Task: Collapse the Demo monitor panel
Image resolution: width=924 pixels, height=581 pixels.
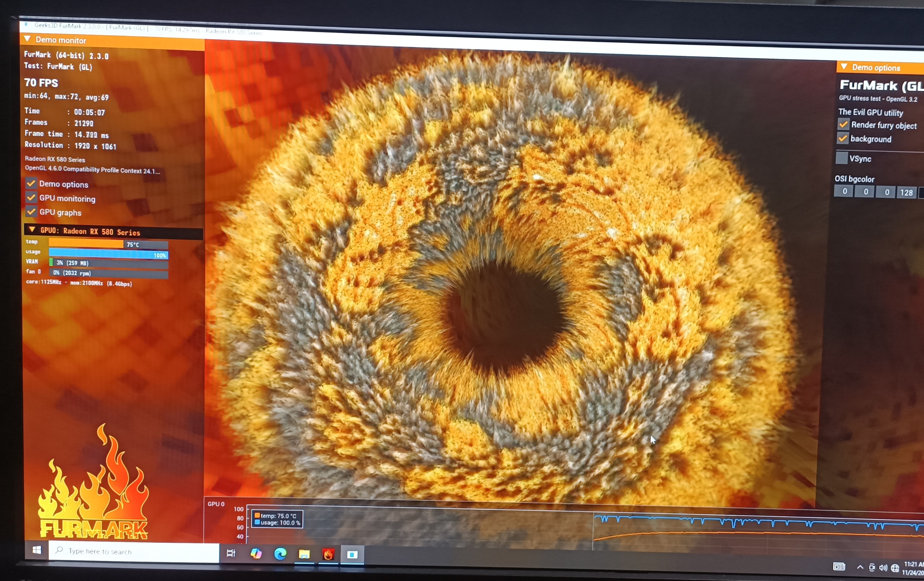Action: 27,39
